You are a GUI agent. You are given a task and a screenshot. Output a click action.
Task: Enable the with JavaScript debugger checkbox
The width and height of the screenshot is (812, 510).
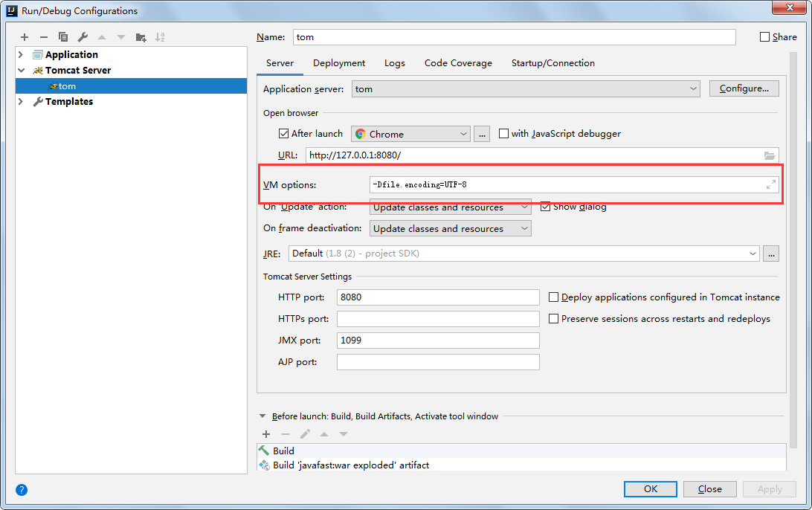tap(503, 134)
